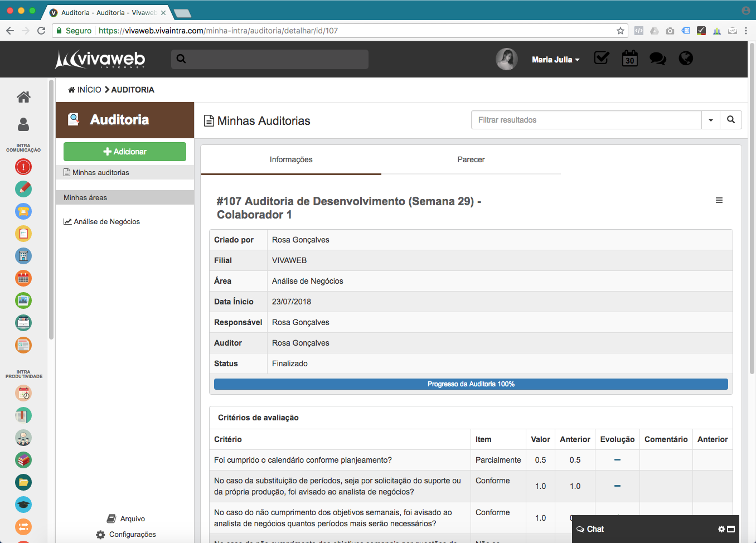Image resolution: width=756 pixels, height=543 pixels.
Task: Click the Filtrar resultados input field
Action: tap(586, 120)
